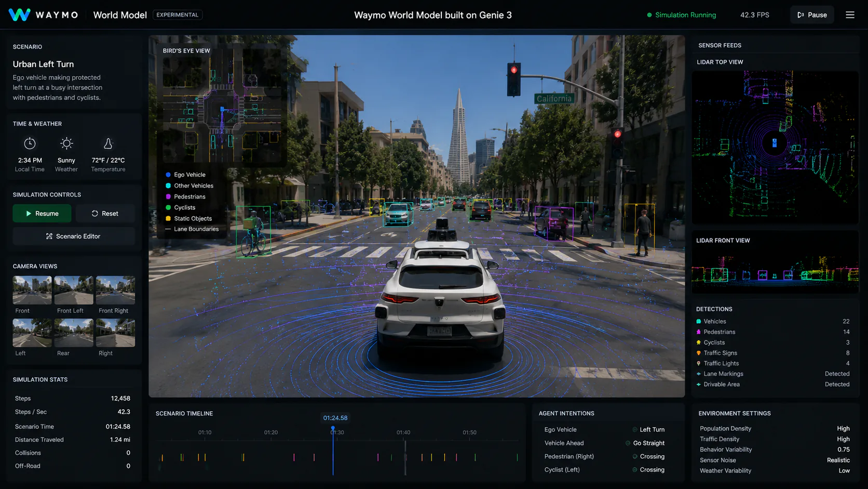Click the Vehicles detection icon
Screen dimensions: 868x489
click(x=698, y=321)
